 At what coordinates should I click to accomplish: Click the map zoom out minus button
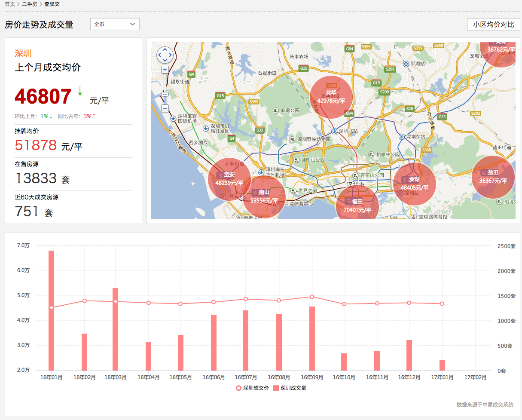(x=165, y=108)
